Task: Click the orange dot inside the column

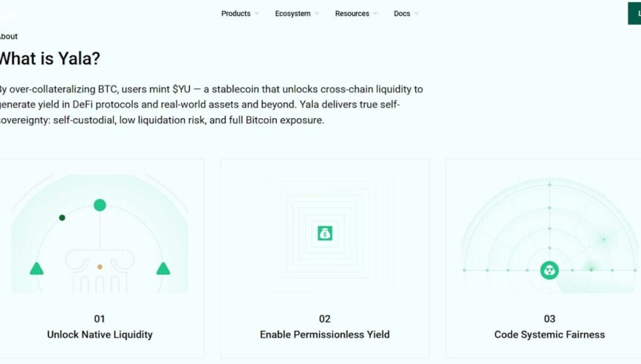Action: tap(100, 267)
